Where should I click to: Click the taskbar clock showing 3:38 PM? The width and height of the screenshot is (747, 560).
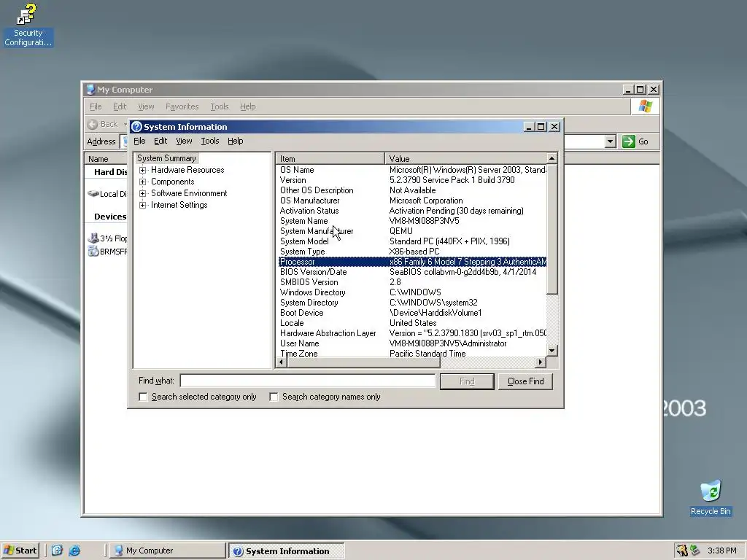(721, 551)
